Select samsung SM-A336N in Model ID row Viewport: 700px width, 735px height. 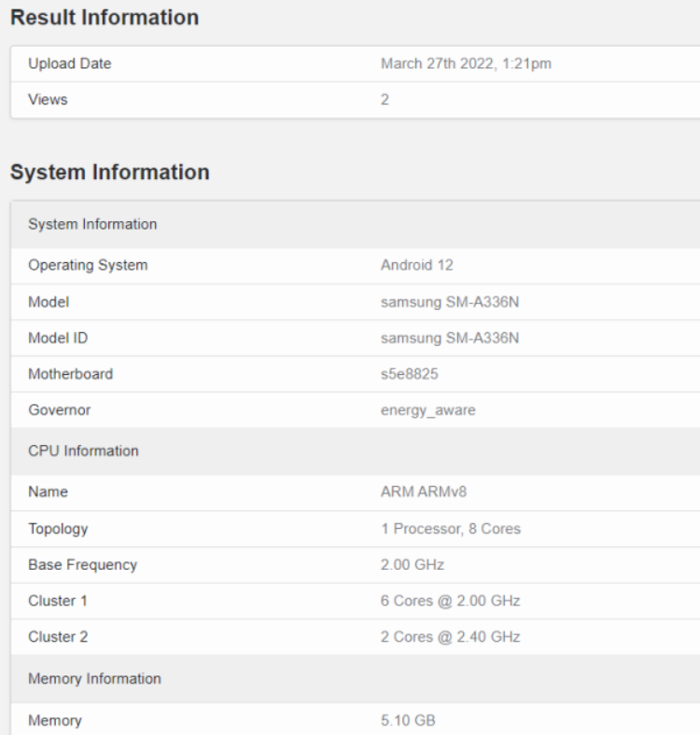pos(450,338)
